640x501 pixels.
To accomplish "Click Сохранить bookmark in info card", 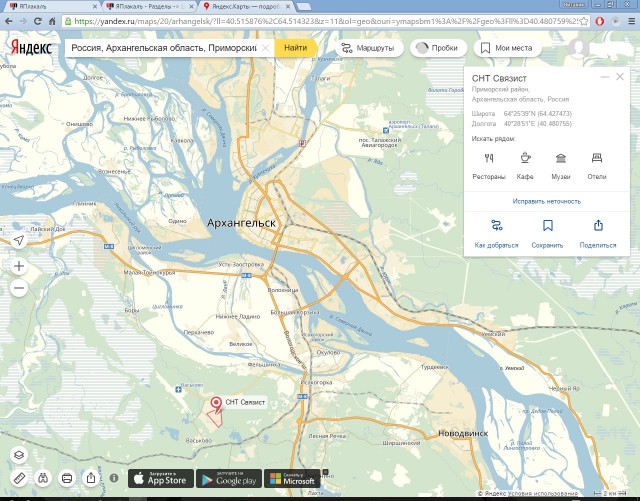I will (547, 234).
